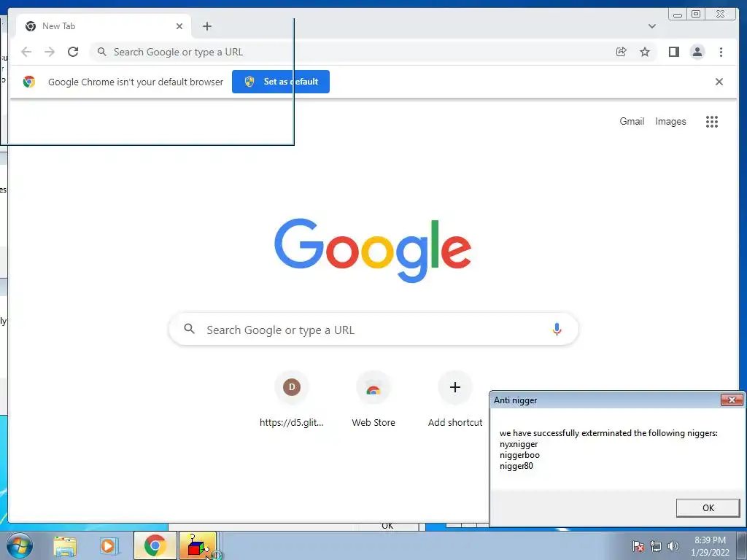Restore down the Chrome window

(696, 15)
